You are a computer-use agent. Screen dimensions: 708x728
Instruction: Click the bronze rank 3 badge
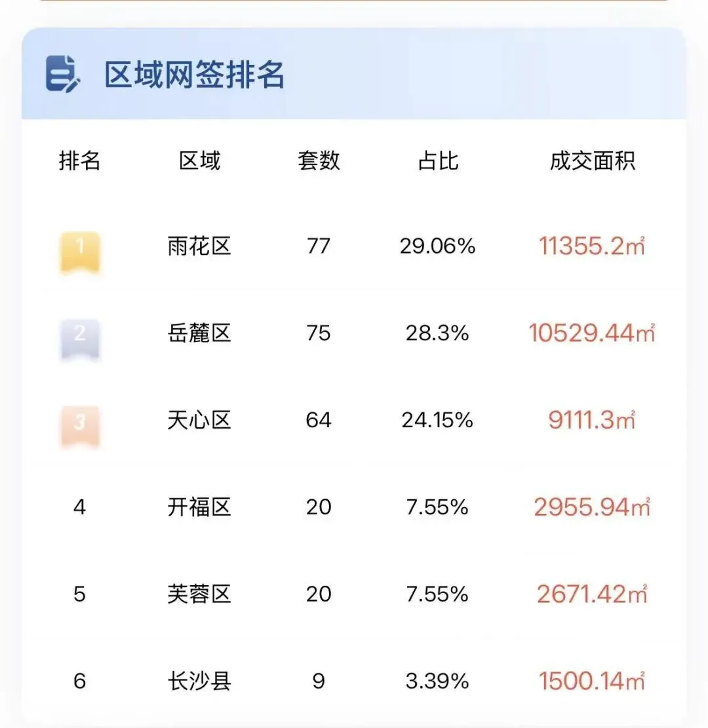pyautogui.click(x=80, y=427)
